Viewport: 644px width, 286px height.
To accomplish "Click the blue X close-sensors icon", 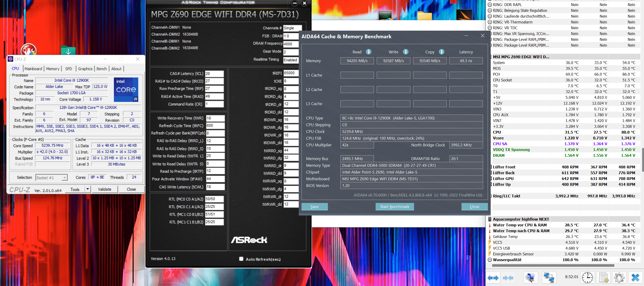I will coord(635,278).
